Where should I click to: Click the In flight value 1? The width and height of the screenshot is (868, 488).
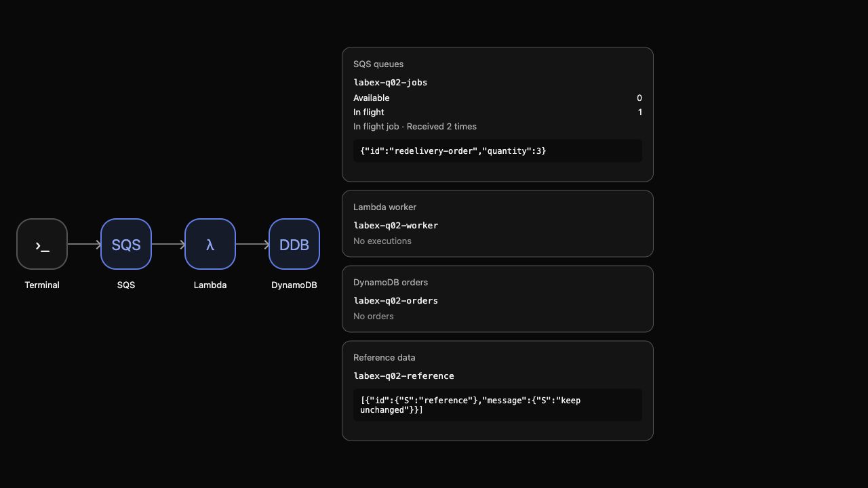(639, 113)
